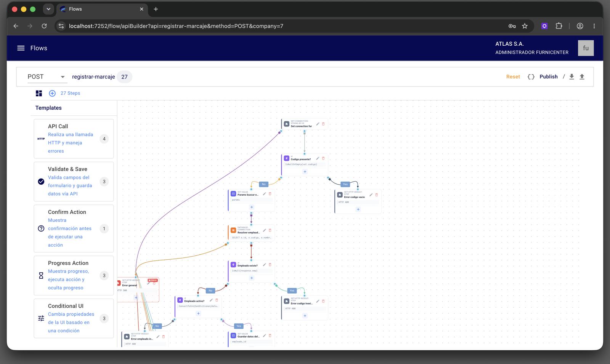Click the 27 Steps link
Viewport: 610px width, 364px height.
click(x=70, y=93)
